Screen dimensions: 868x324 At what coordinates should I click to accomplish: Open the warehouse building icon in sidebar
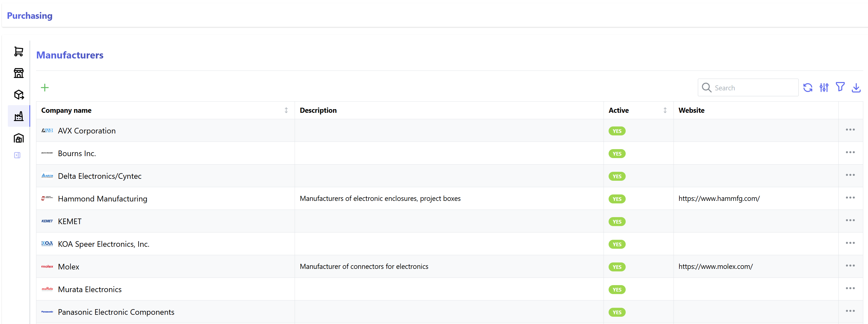pyautogui.click(x=19, y=138)
